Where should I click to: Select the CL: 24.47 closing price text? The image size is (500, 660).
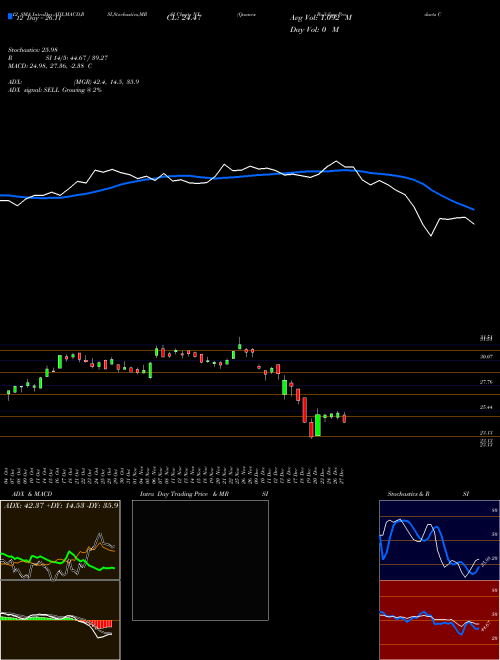click(x=184, y=18)
